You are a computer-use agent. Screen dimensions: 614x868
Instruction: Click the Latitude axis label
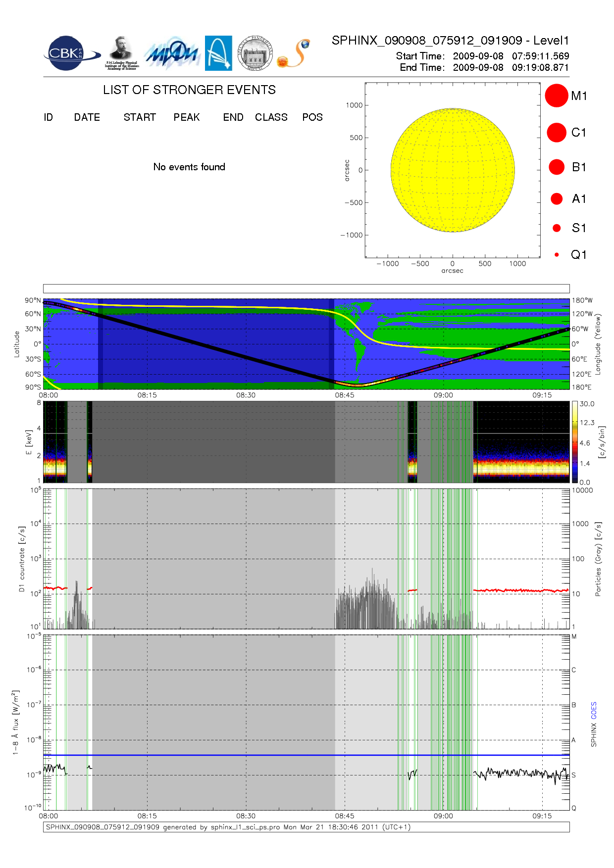[x=16, y=344]
